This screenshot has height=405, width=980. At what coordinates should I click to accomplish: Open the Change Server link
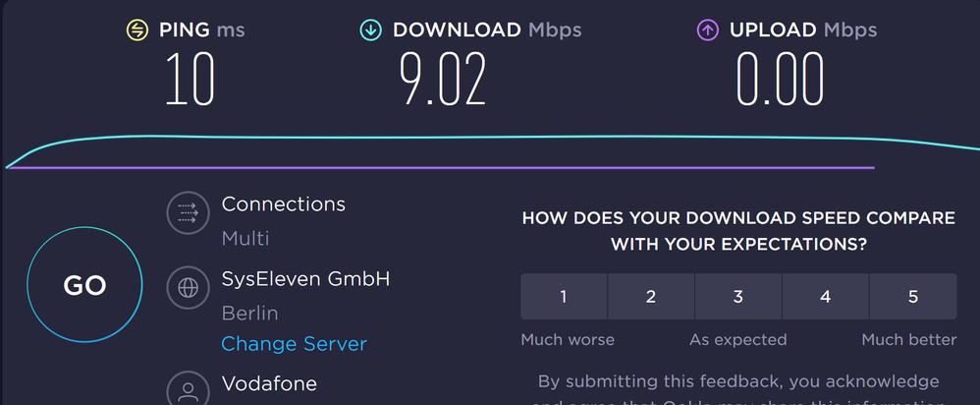[294, 344]
